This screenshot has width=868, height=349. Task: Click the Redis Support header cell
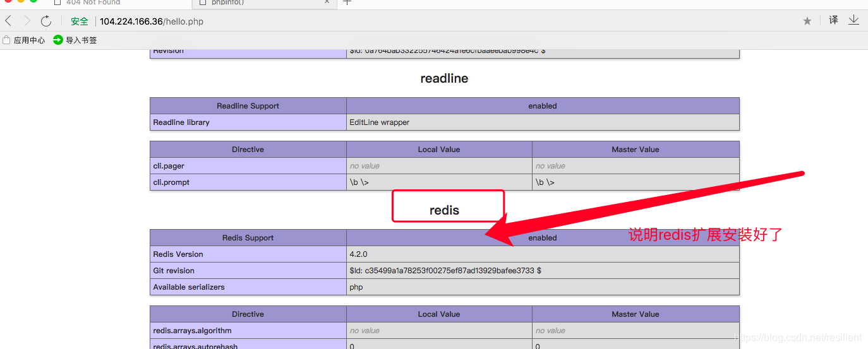248,238
